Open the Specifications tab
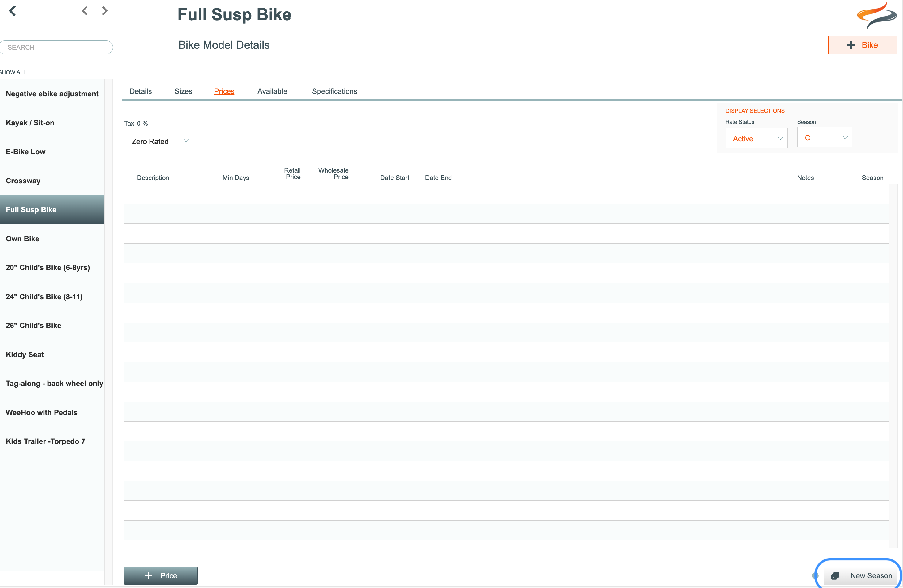The image size is (903, 588). click(x=334, y=91)
